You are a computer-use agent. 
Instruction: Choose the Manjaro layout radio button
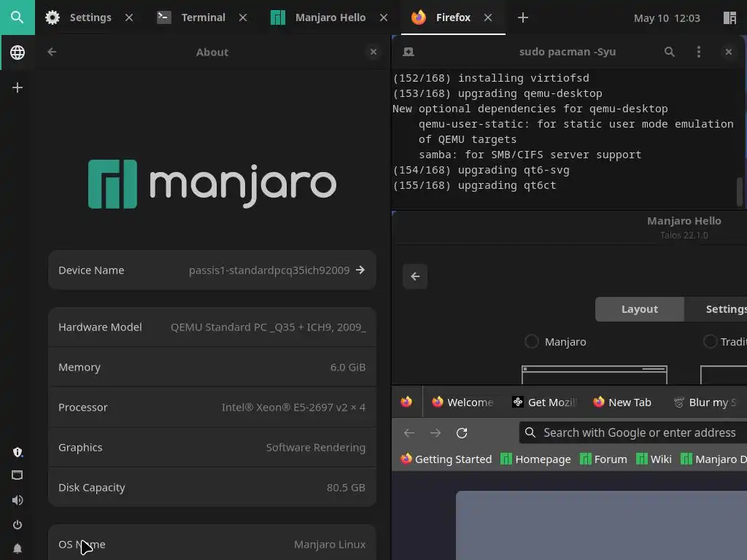pos(532,341)
